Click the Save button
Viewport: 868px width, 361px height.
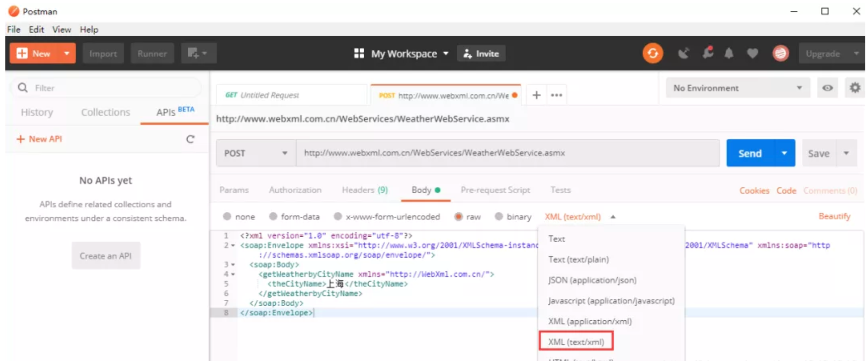tap(819, 153)
